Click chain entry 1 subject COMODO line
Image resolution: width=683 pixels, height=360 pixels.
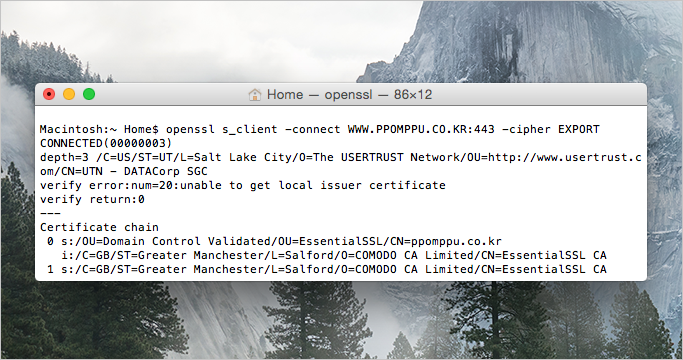click(x=327, y=269)
